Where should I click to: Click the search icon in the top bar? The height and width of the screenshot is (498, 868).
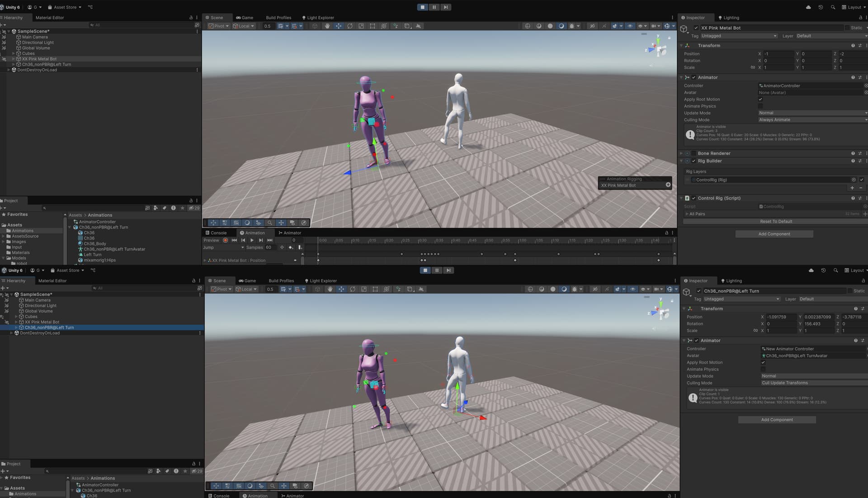[833, 7]
